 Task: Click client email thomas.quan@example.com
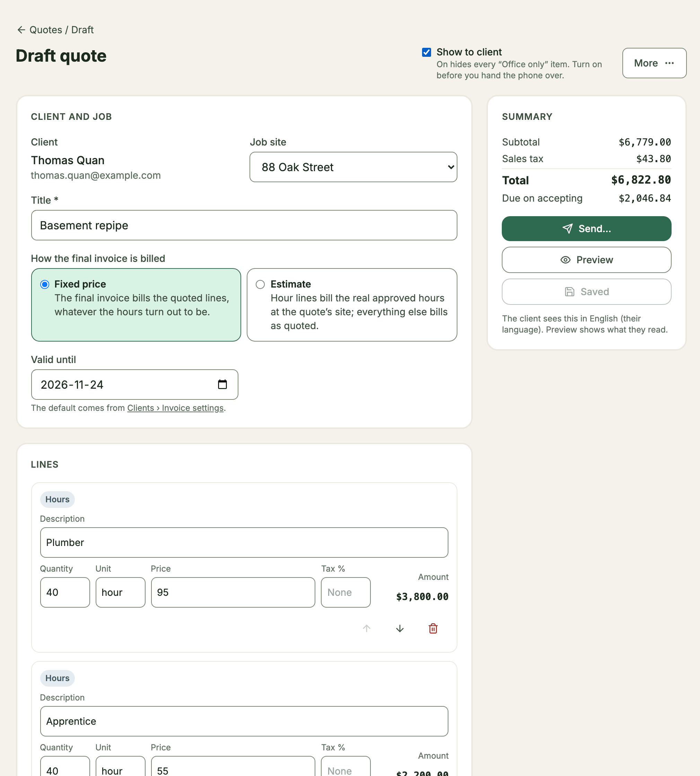click(96, 175)
